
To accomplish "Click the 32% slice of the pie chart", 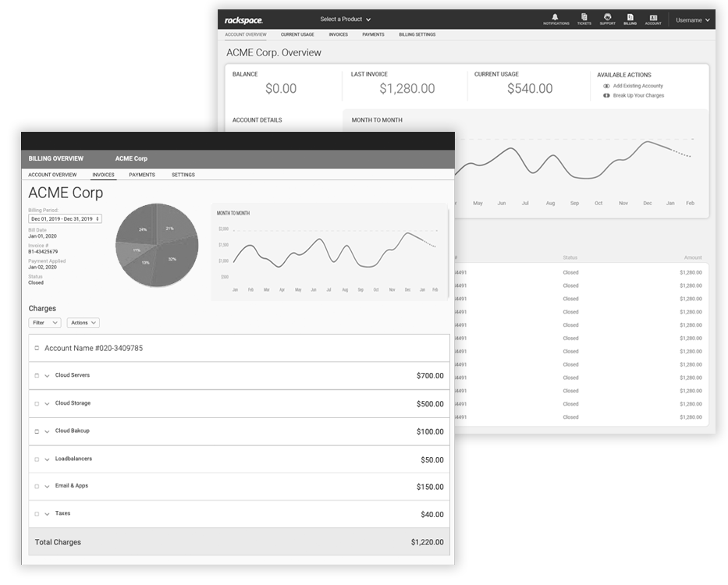I will tap(174, 260).
